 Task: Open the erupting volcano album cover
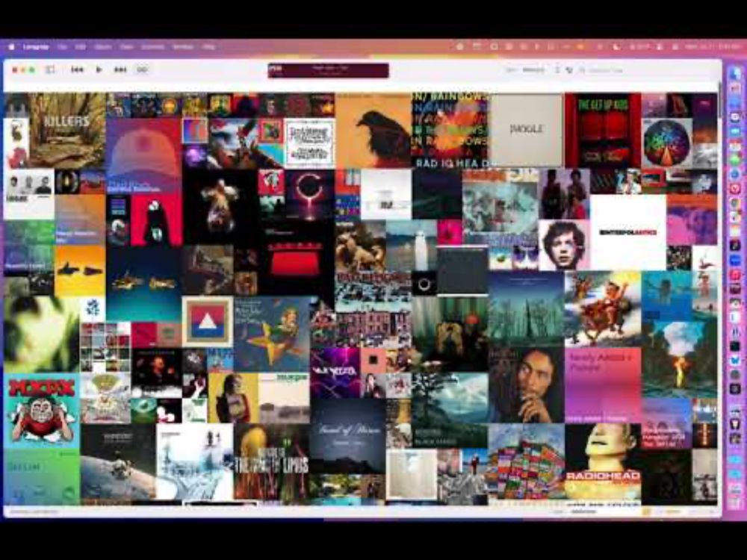point(679,359)
